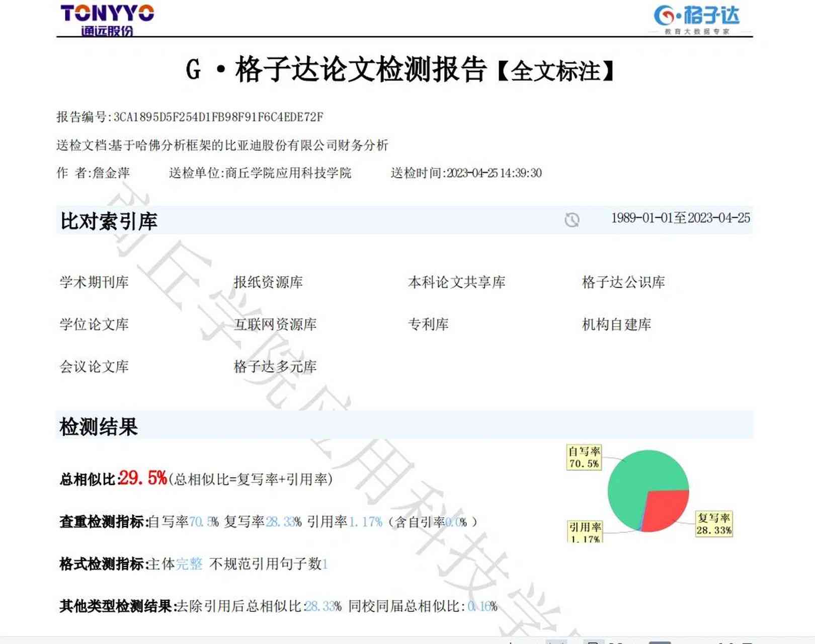Select 互联网资源库 in the index list
Image resolution: width=815 pixels, height=644 pixels.
(275, 325)
